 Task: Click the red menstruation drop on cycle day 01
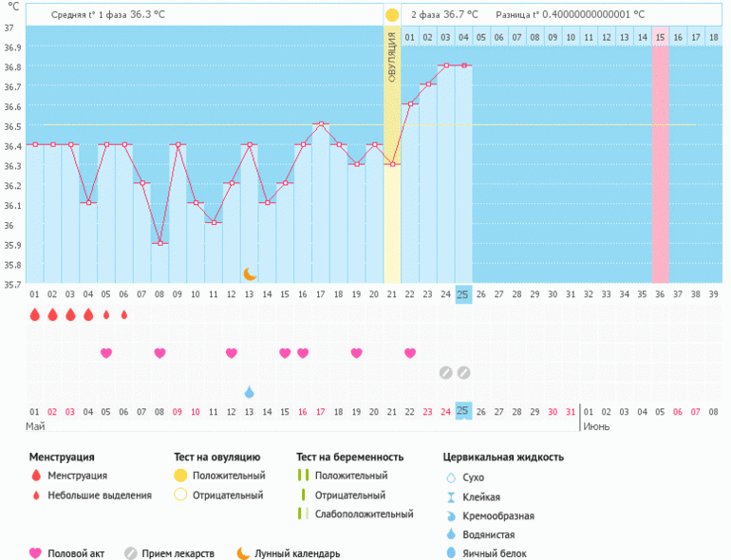(x=34, y=315)
